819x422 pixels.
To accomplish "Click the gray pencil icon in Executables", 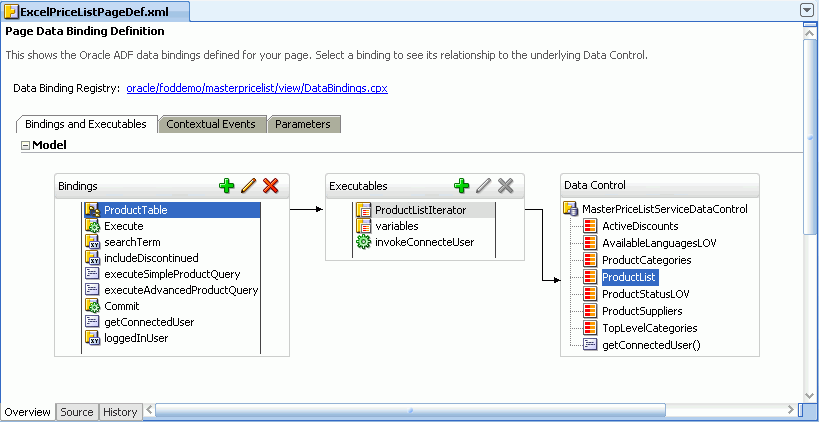I will 484,186.
